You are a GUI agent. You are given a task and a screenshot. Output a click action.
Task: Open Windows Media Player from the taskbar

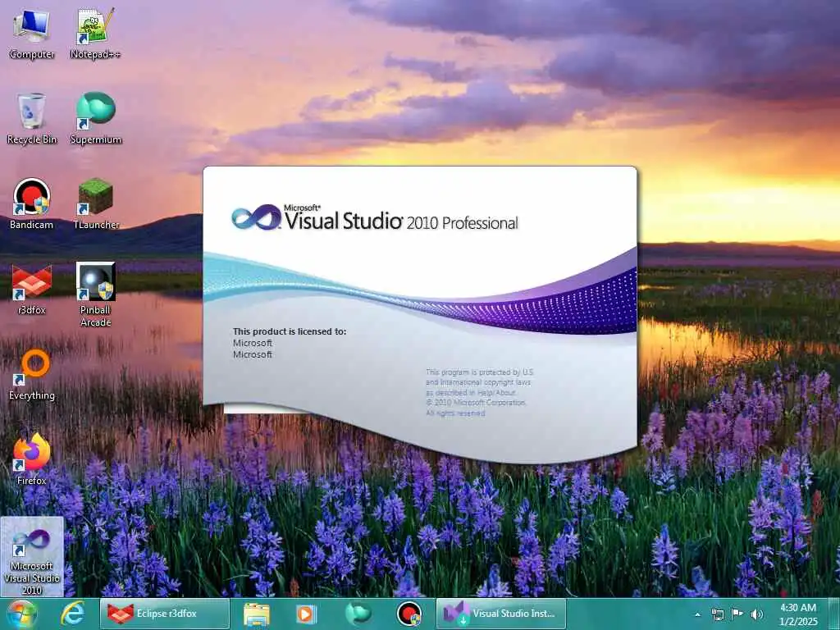tap(307, 614)
